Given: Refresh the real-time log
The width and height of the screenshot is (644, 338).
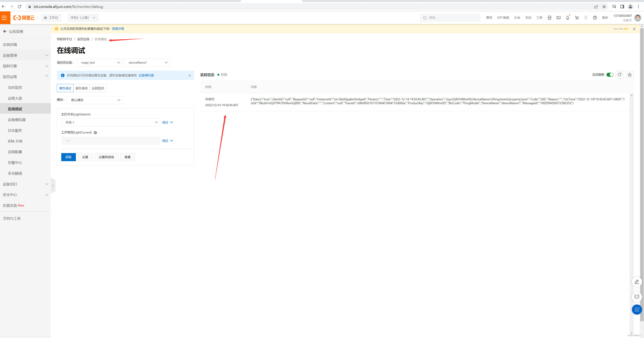Looking at the screenshot, I should [x=619, y=75].
